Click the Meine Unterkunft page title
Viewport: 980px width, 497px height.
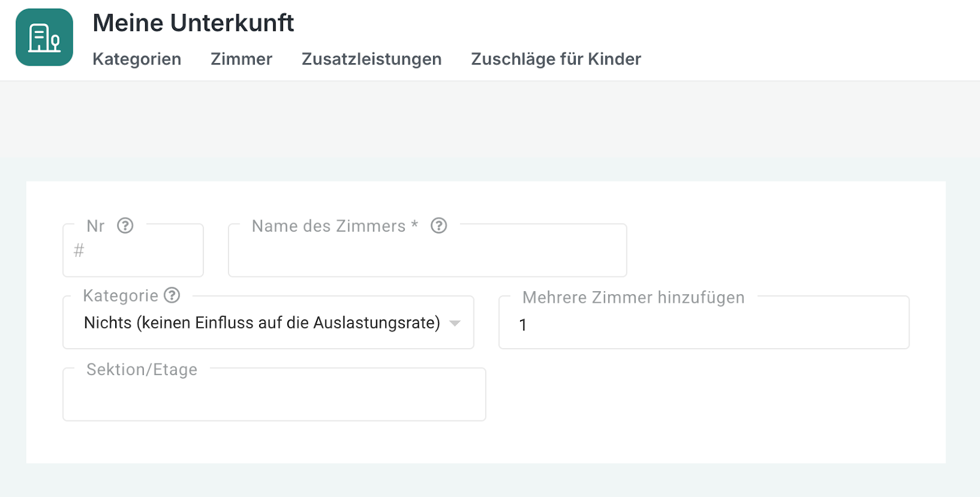(x=194, y=23)
